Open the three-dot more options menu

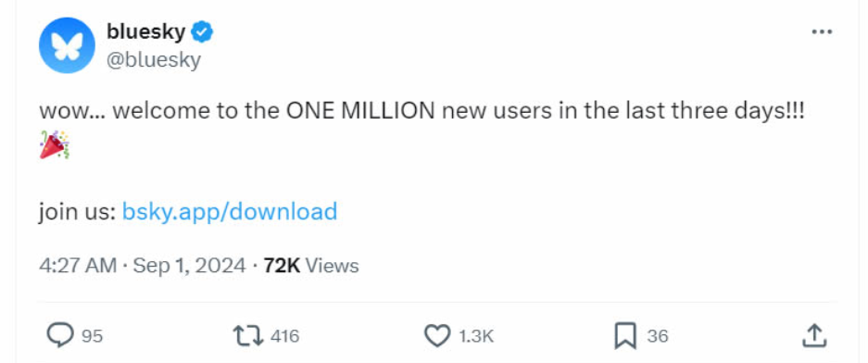point(822,32)
